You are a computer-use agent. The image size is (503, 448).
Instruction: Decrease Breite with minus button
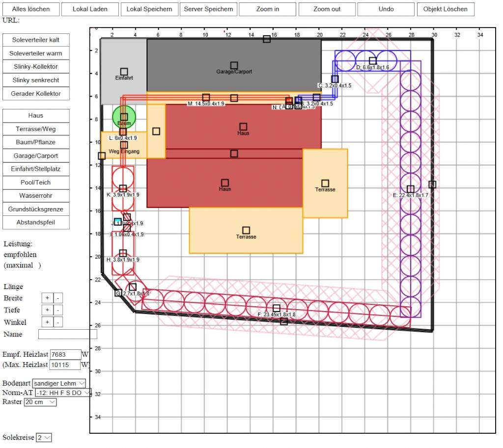58,298
